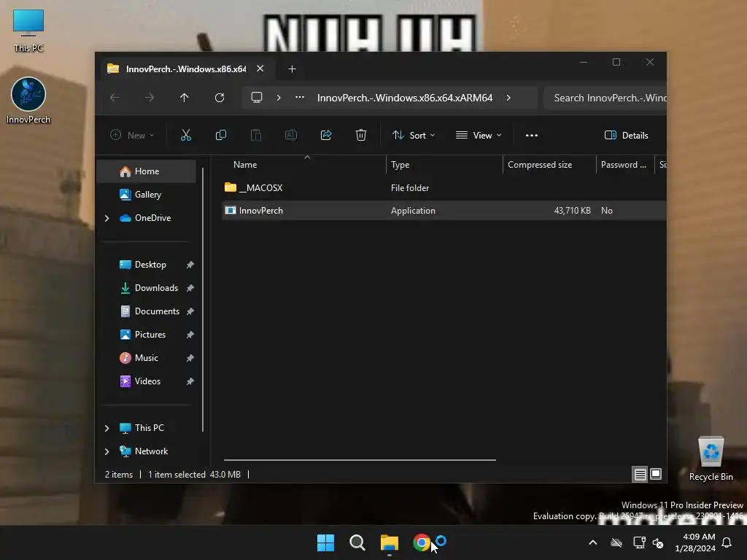Click the search InnovPerch field

(x=605, y=98)
